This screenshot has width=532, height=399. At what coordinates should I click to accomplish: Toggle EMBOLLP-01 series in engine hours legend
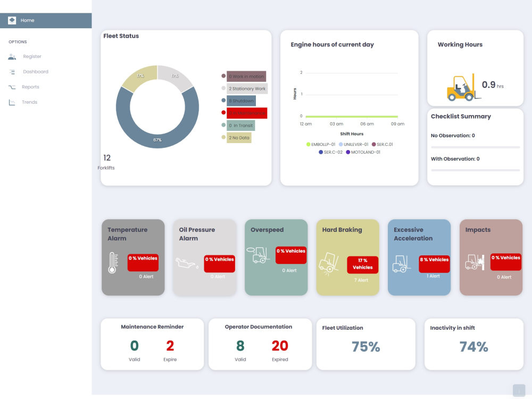pos(321,145)
